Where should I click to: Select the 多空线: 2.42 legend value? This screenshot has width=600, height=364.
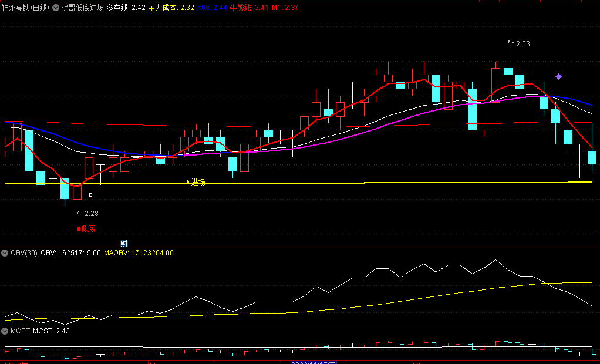coord(126,8)
